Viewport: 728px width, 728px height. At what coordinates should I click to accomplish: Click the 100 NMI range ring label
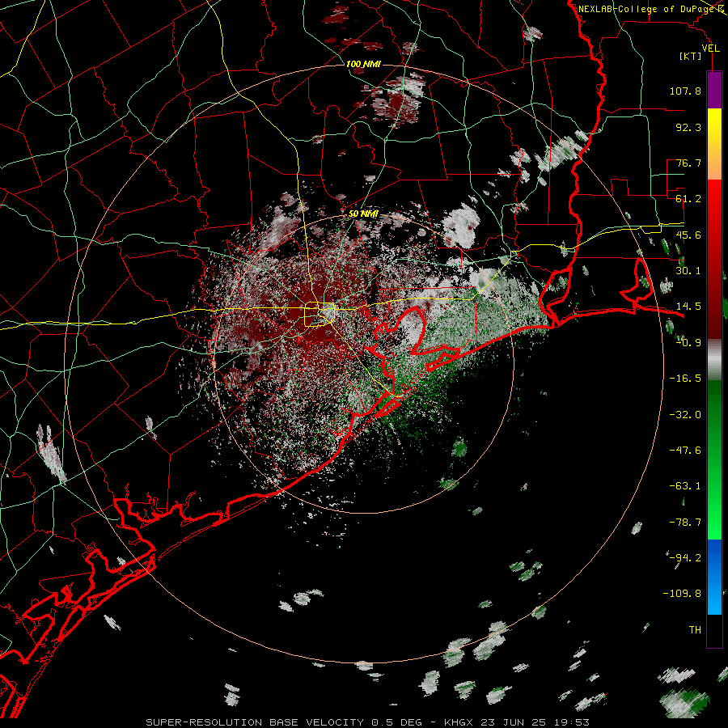coord(363,64)
